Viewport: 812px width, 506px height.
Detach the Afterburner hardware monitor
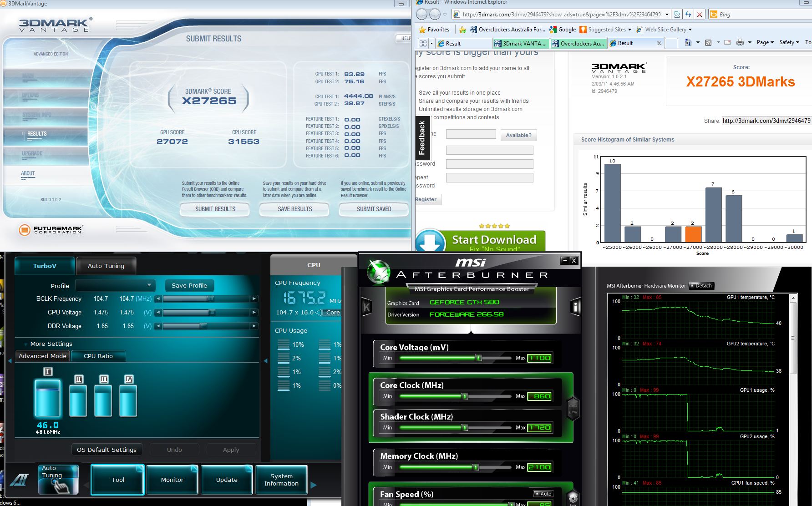pos(701,286)
